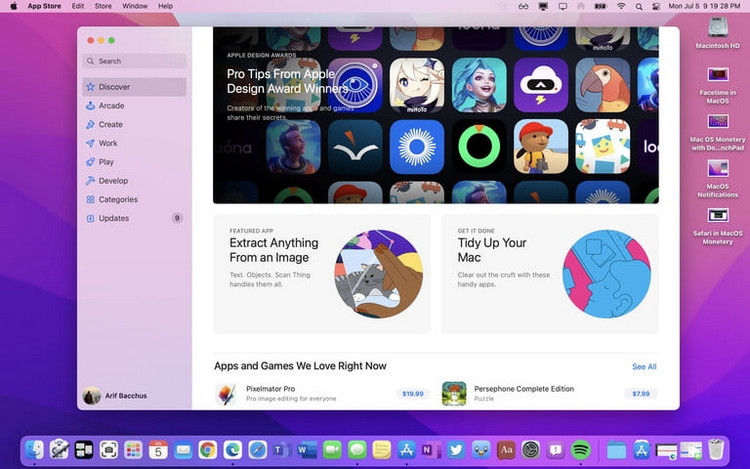
Task: Open Microsoft Word from the Dock
Action: point(307,450)
